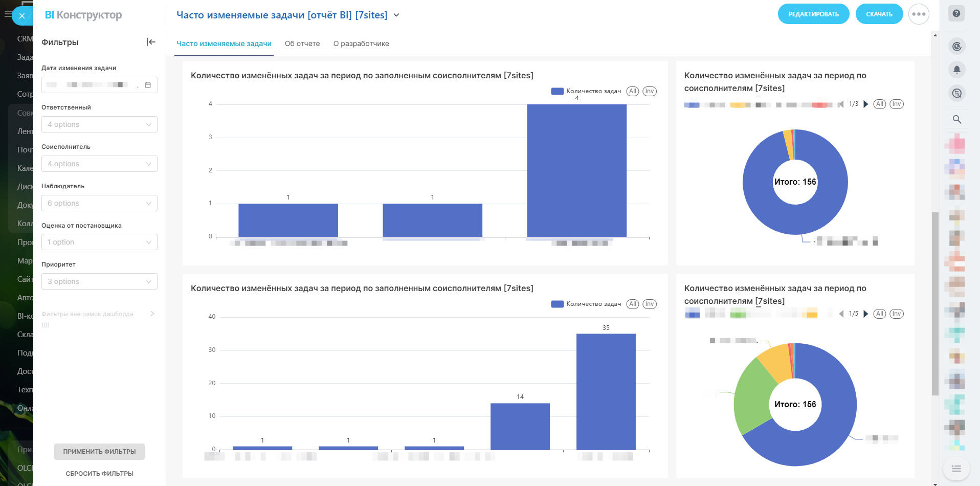
Task: Collapse the Фильтры panel with arrow icon
Action: click(x=150, y=42)
